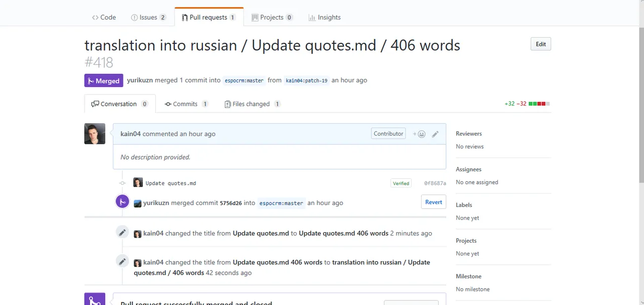Switch to the Commits tab
Screen dimensions: 644x305
click(x=186, y=104)
